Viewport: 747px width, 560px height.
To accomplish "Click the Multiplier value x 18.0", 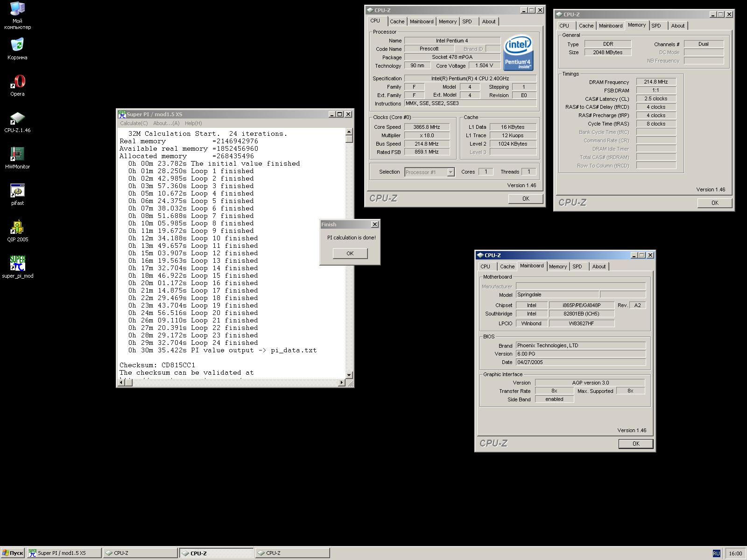I will [x=427, y=135].
